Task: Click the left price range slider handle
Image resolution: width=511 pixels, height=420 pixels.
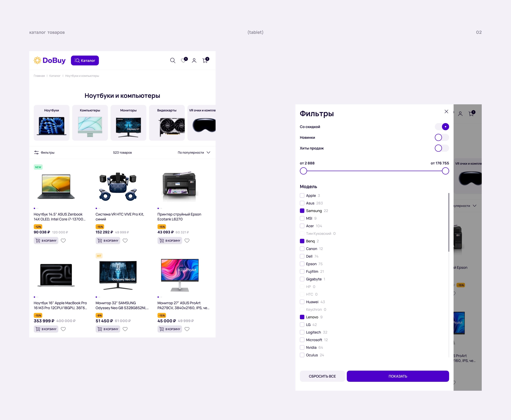Action: (x=303, y=171)
